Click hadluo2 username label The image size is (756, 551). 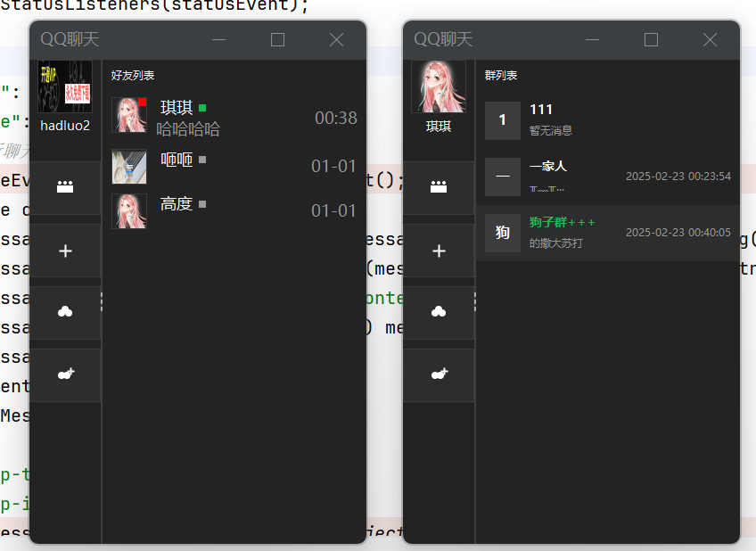pyautogui.click(x=65, y=126)
